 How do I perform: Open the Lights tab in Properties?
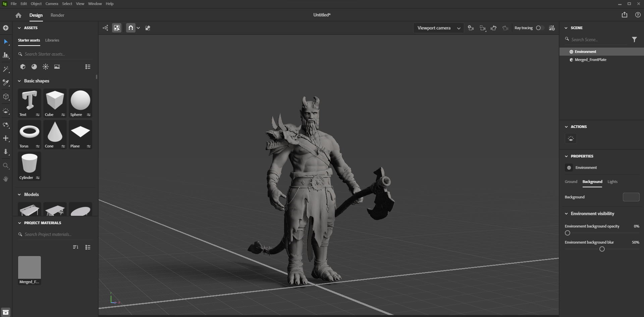(612, 182)
